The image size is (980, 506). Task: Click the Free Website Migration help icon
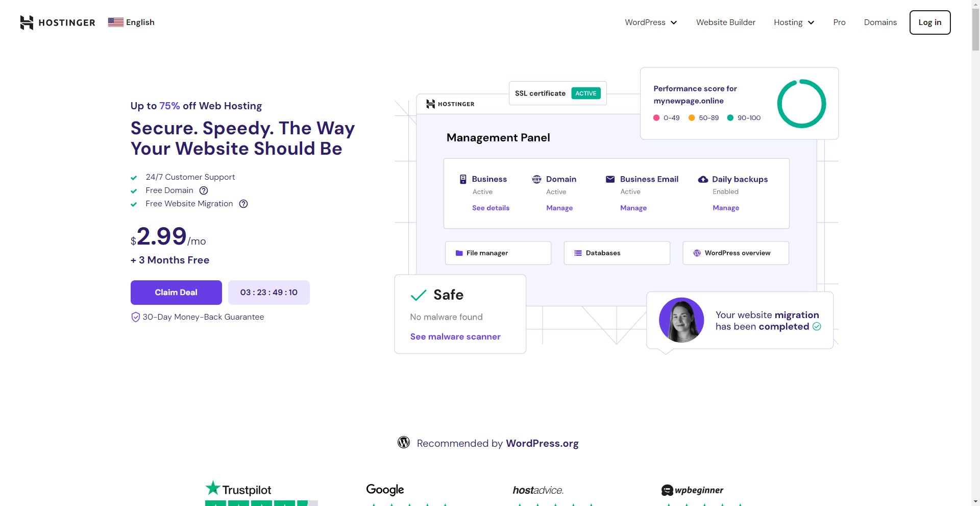tap(243, 204)
